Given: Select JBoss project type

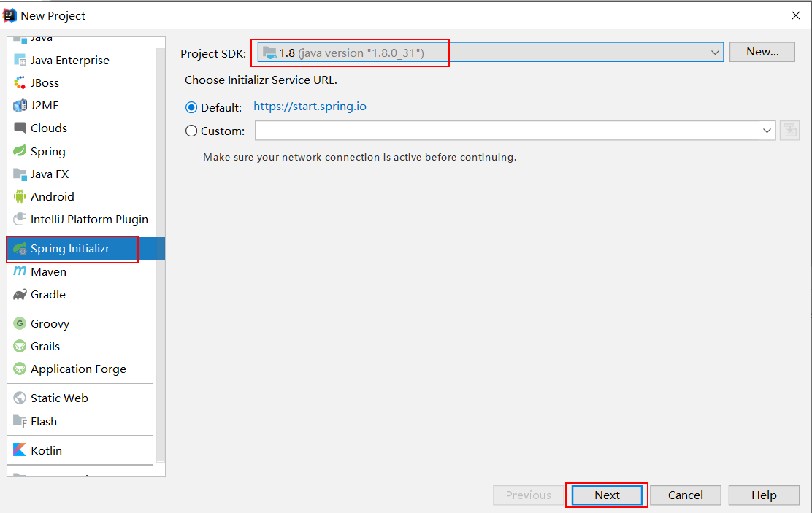Looking at the screenshot, I should point(45,83).
